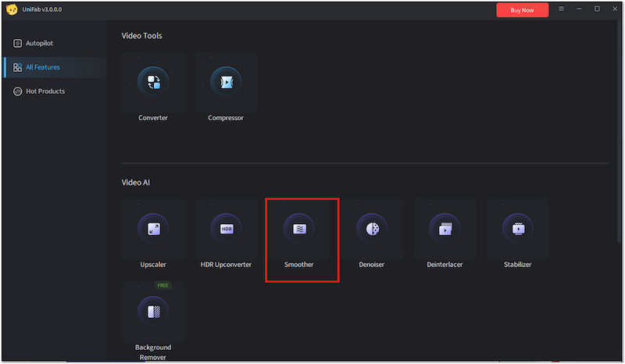
Task: Click the Background Remover label text
Action: [x=153, y=352]
